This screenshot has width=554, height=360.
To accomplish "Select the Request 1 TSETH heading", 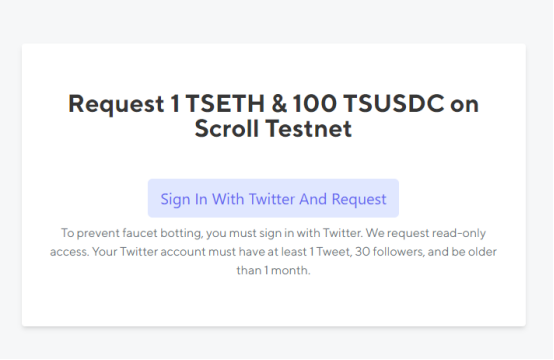I will click(x=273, y=116).
